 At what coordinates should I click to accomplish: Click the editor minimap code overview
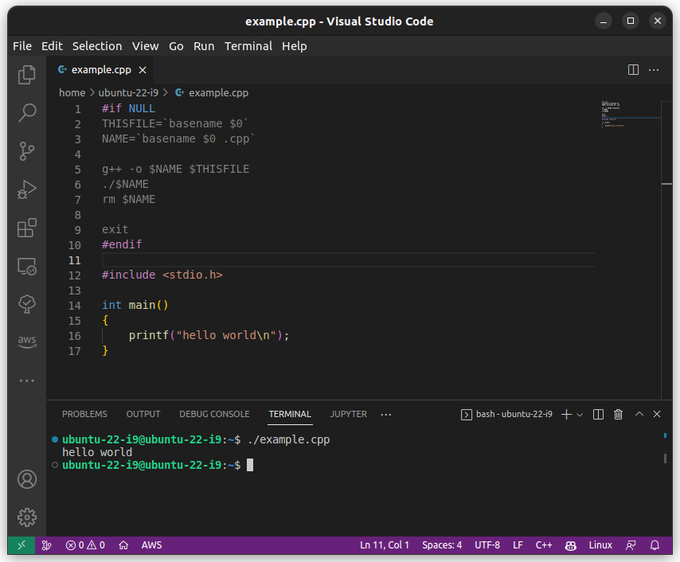(x=630, y=114)
